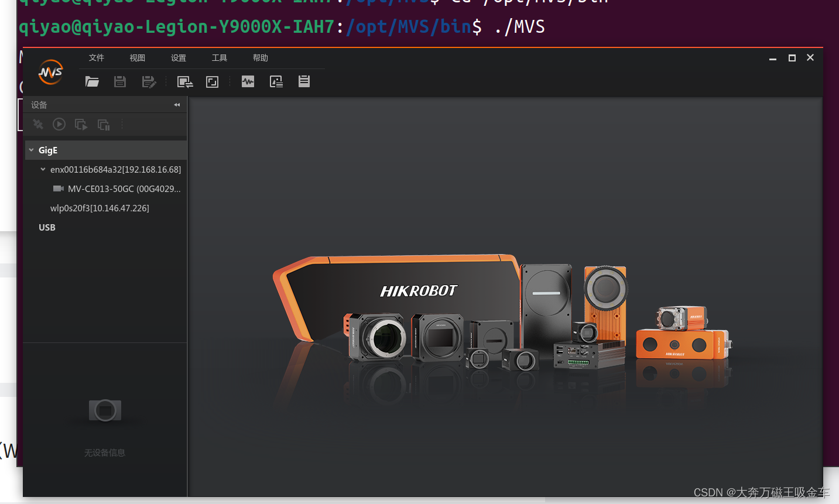This screenshot has height=504, width=839.
Task: Click the open folder toolbar icon
Action: pyautogui.click(x=92, y=81)
